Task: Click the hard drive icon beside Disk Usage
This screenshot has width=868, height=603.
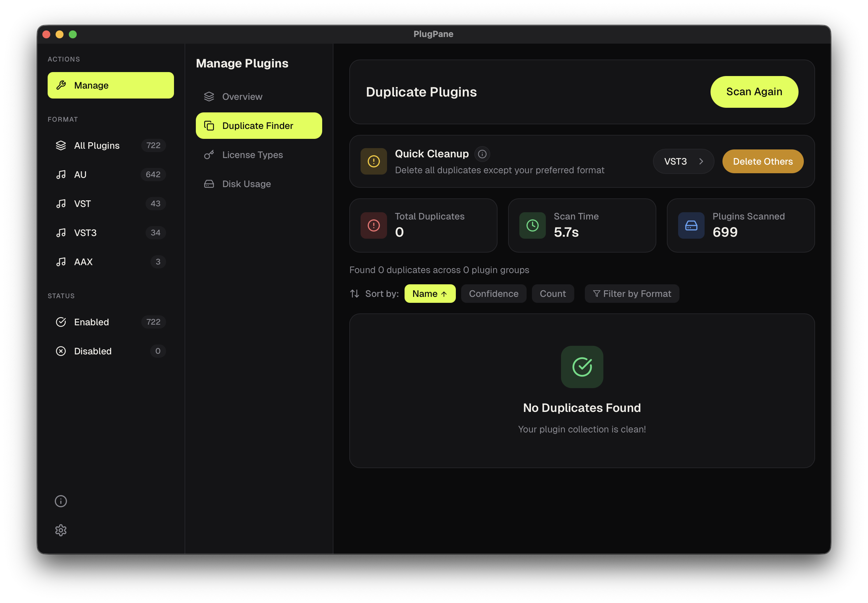Action: point(209,184)
